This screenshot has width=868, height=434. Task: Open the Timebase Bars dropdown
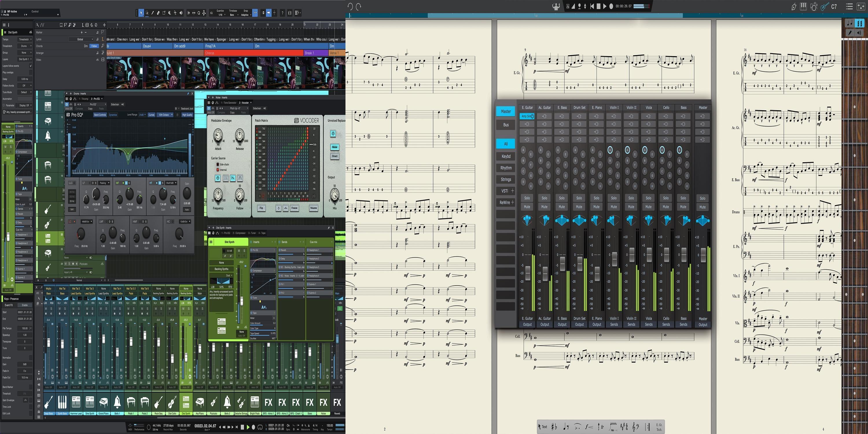233,15
